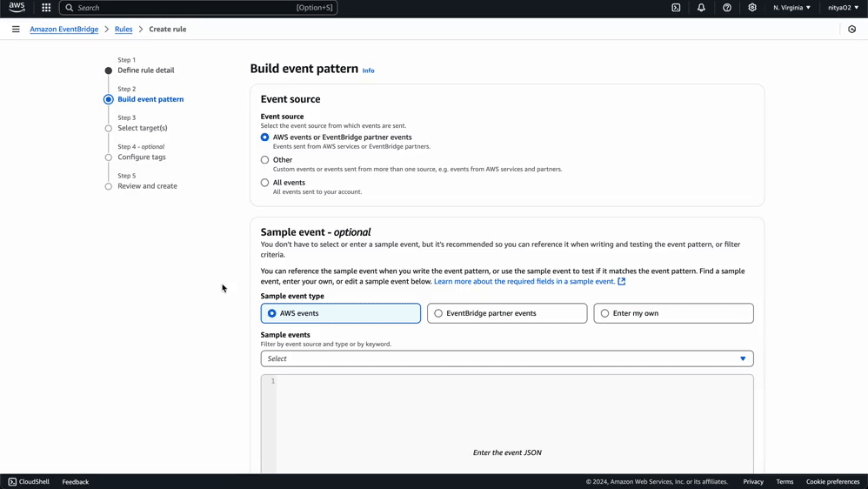Open the N. Virginia region dropdown

click(792, 8)
